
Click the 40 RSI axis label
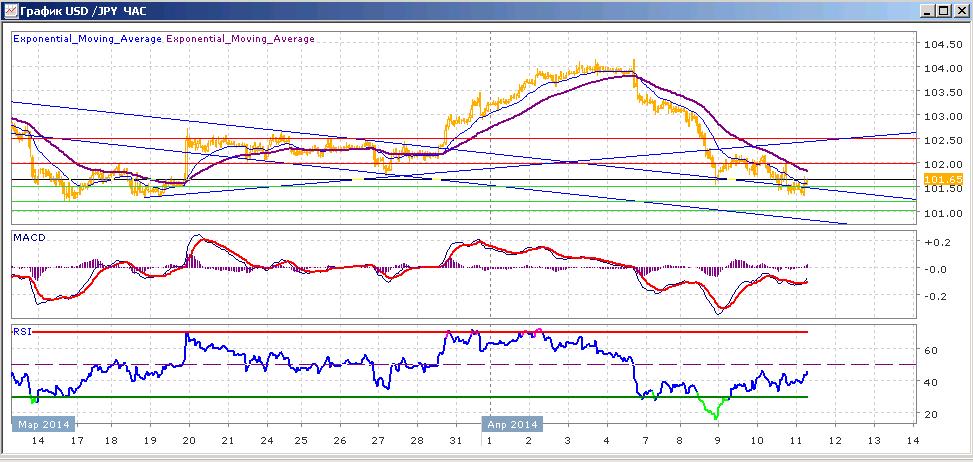pos(930,382)
